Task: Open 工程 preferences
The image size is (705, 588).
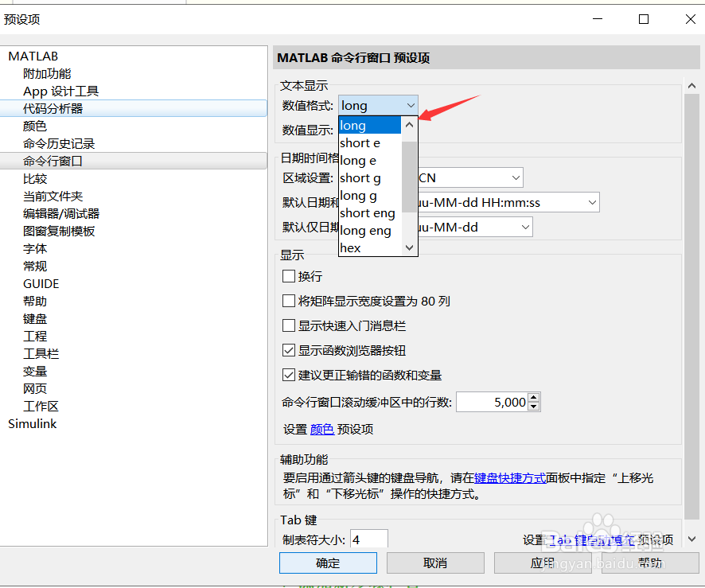Action: [x=35, y=337]
